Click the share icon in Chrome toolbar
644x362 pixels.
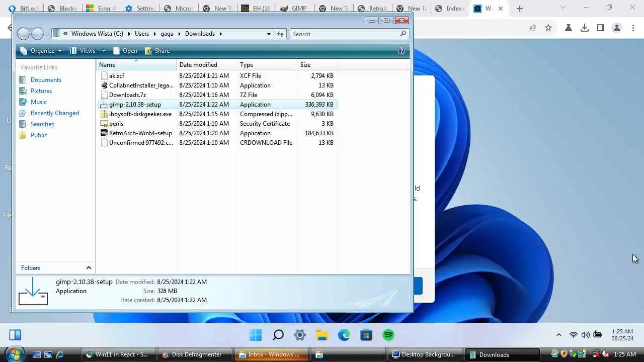(x=532, y=28)
